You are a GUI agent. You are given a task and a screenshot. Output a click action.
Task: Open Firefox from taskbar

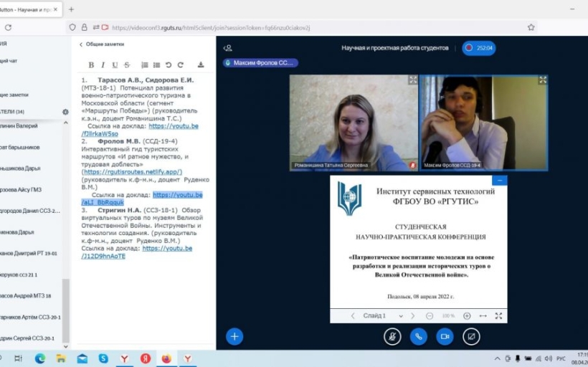click(x=166, y=358)
